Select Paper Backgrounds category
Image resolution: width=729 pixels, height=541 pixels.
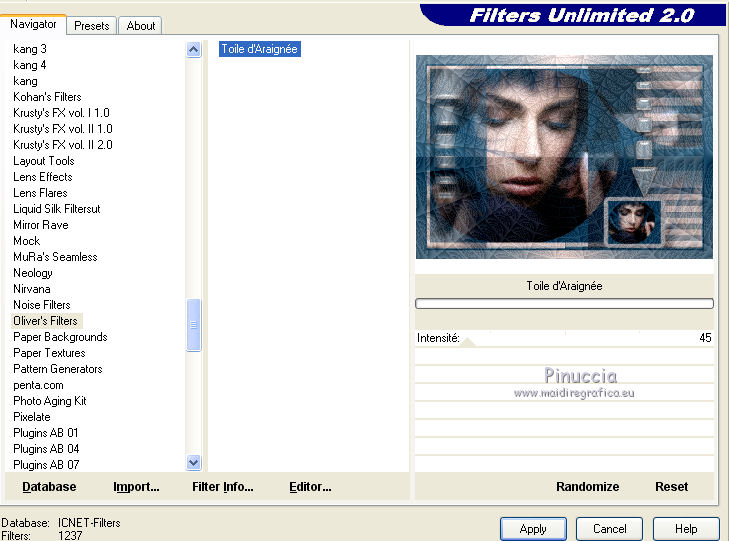click(x=60, y=337)
